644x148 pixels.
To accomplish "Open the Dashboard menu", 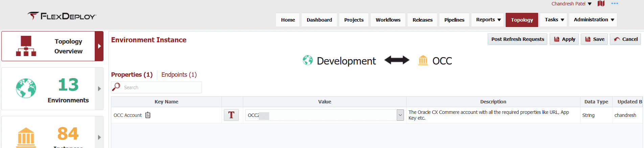I will coord(319,20).
